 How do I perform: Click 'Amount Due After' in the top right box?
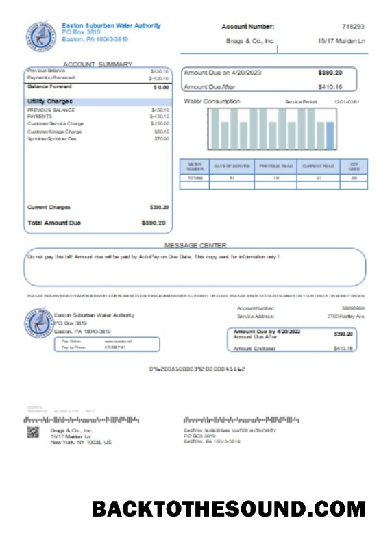[x=209, y=87]
